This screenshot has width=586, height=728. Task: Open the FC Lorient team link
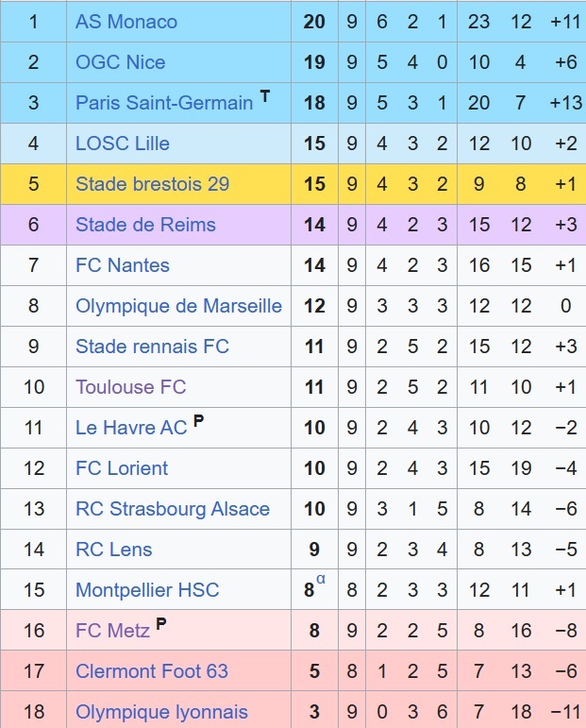[122, 468]
